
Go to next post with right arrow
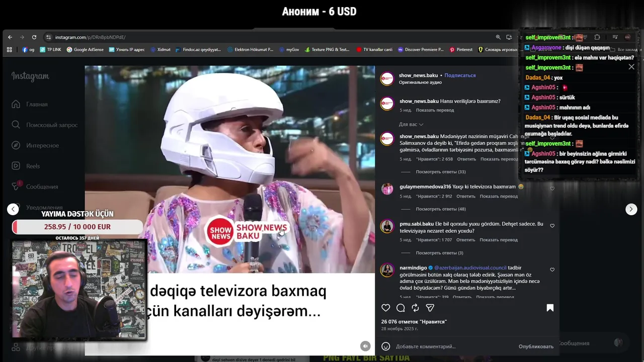click(631, 209)
